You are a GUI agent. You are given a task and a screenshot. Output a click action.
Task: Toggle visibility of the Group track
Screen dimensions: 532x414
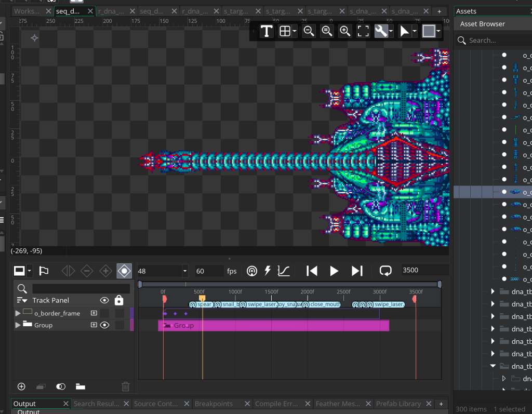[104, 325]
